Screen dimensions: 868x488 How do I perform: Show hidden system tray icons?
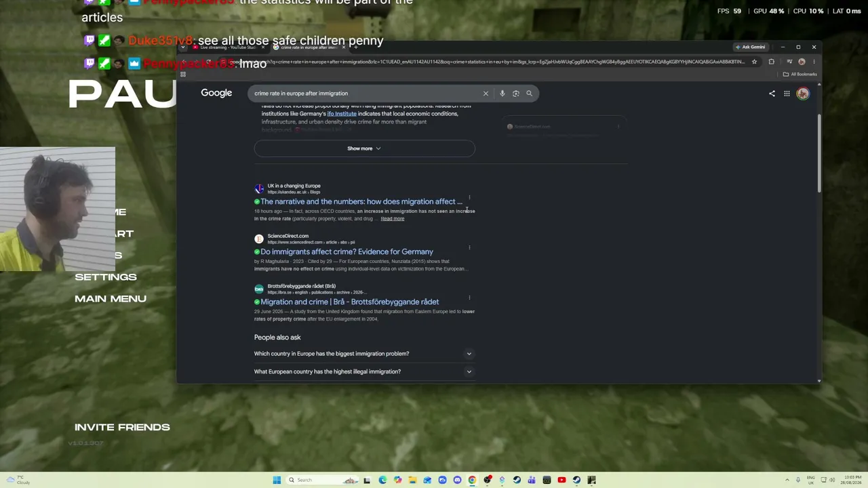click(787, 480)
